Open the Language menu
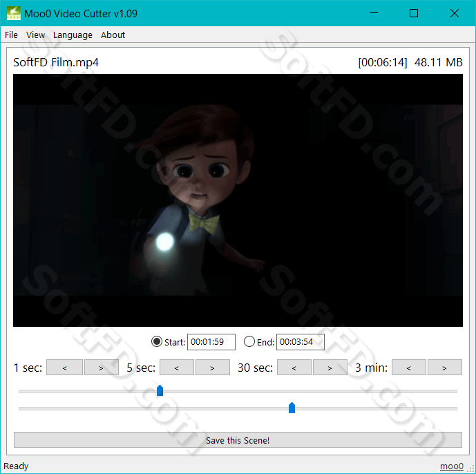 73,35
